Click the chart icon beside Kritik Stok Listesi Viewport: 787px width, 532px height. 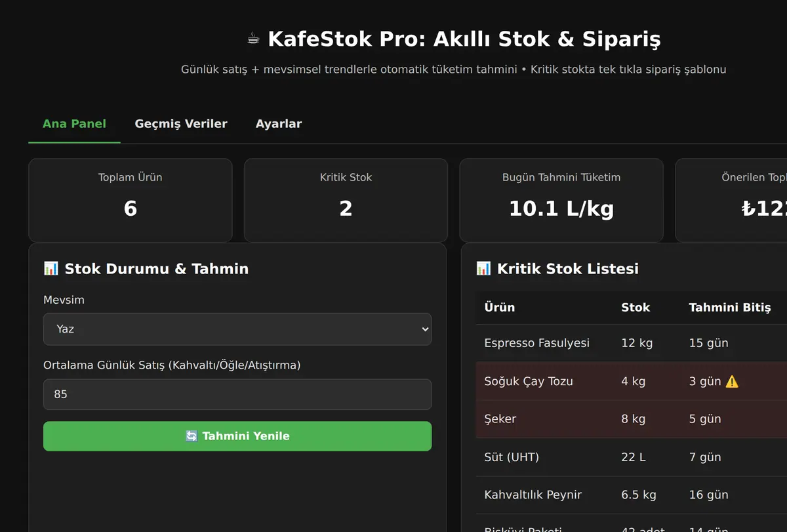[483, 268]
